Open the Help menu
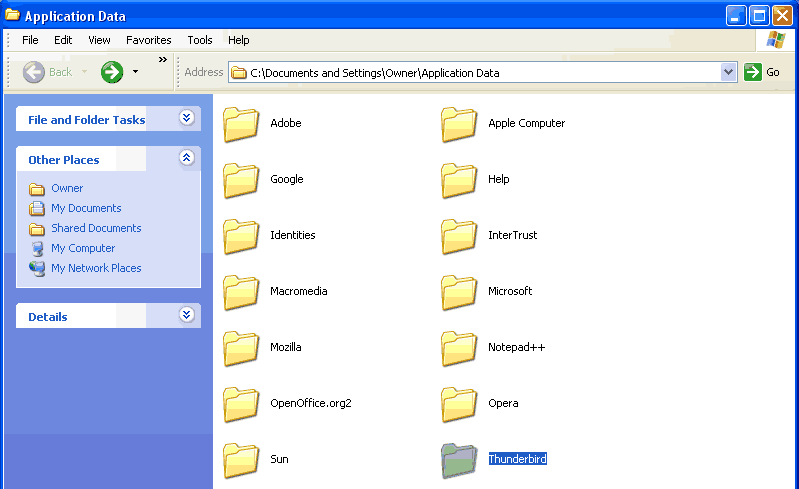 238,40
